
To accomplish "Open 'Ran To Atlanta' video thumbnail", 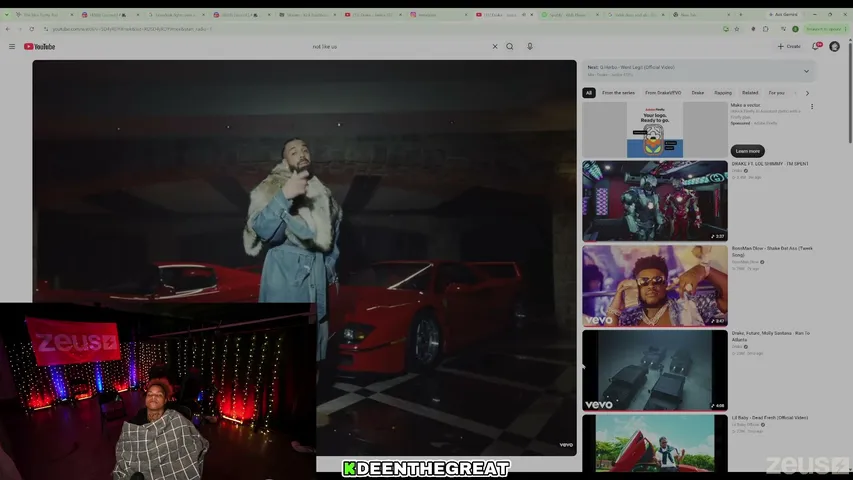I will pyautogui.click(x=654, y=371).
